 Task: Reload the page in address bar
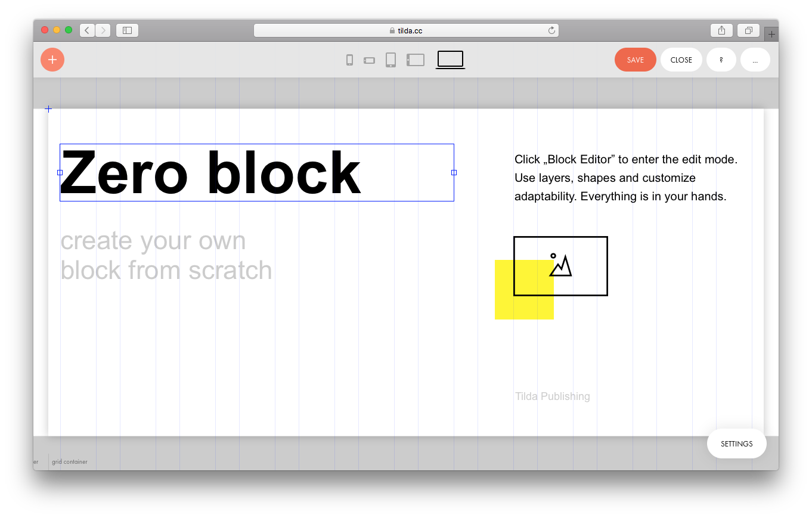click(551, 30)
